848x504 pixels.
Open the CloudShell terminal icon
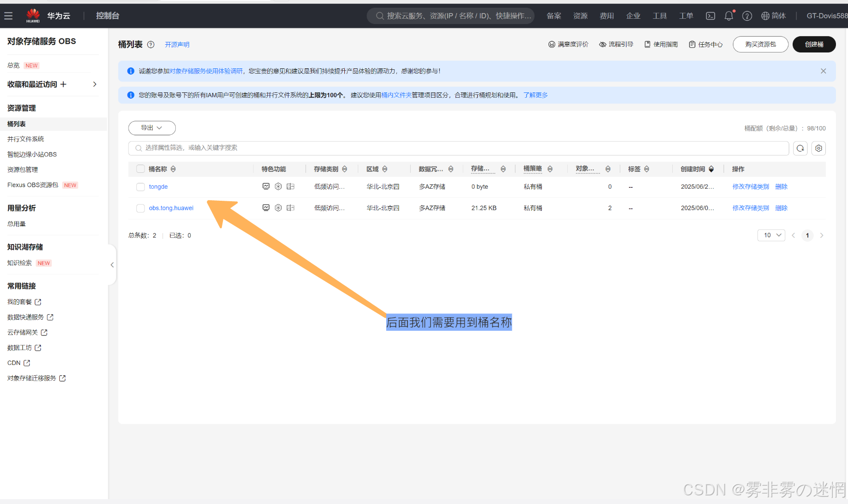click(710, 16)
